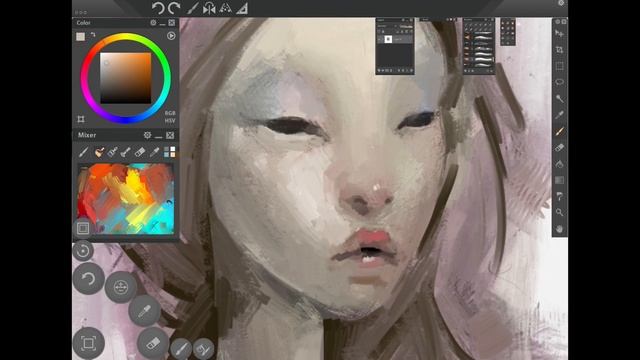Open the right toolbar settings gear

click(x=558, y=22)
